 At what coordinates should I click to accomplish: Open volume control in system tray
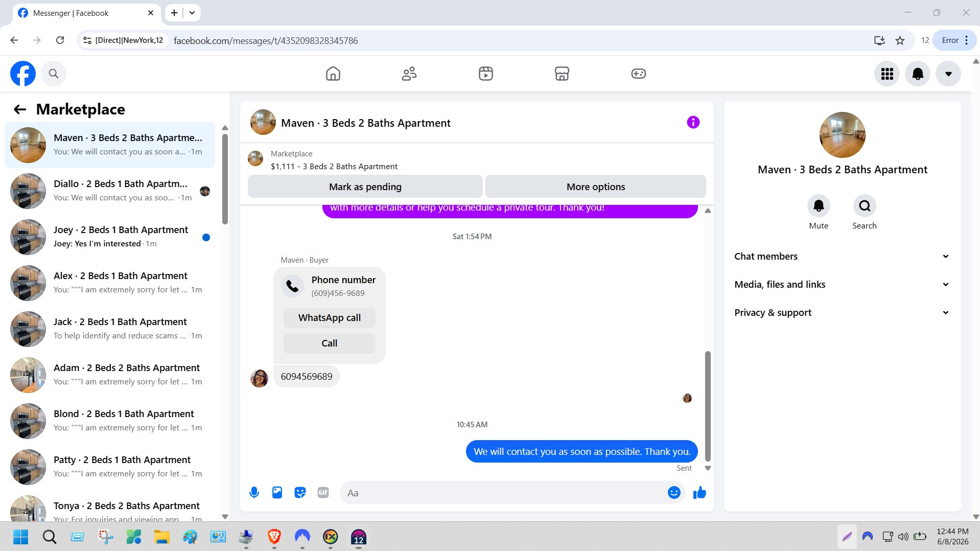pos(903,537)
